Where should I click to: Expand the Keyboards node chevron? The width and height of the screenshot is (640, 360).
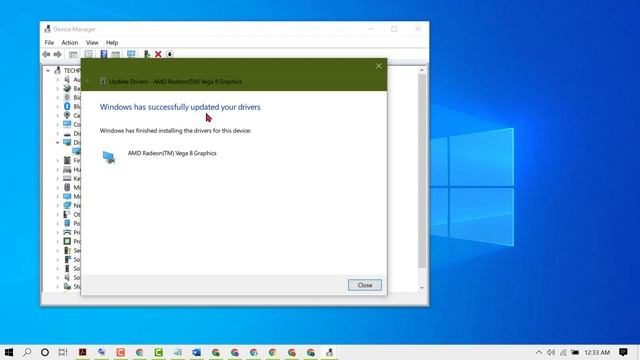click(x=58, y=178)
